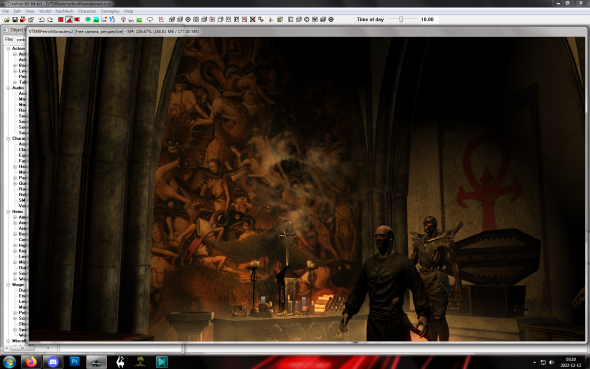Open the Gameplay menu
The height and width of the screenshot is (369, 590).
point(110,11)
